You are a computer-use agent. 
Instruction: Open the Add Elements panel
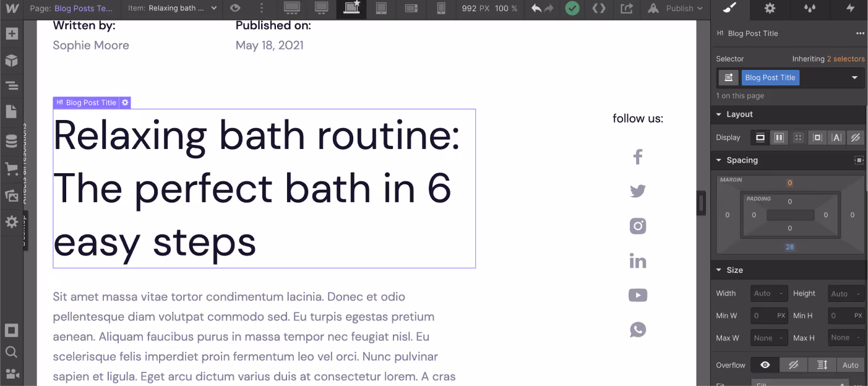tap(12, 33)
